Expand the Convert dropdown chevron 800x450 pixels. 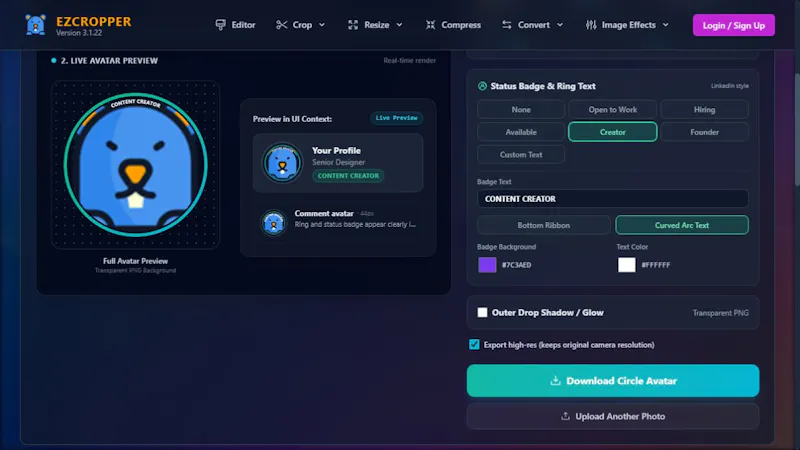560,25
